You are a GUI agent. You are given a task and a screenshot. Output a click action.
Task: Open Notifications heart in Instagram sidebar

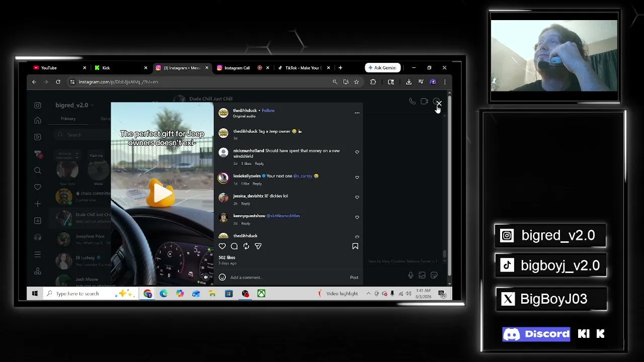pos(38,187)
